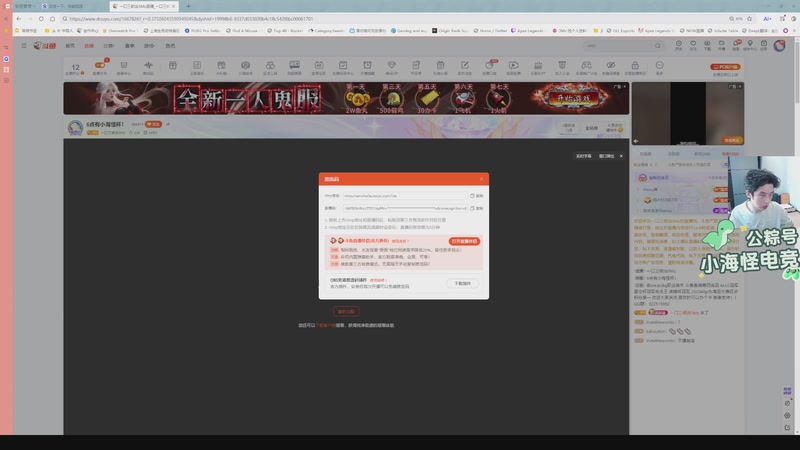Click the checklist task icon in the toolbar
Viewport: 800px width, 450px height.
click(x=343, y=65)
